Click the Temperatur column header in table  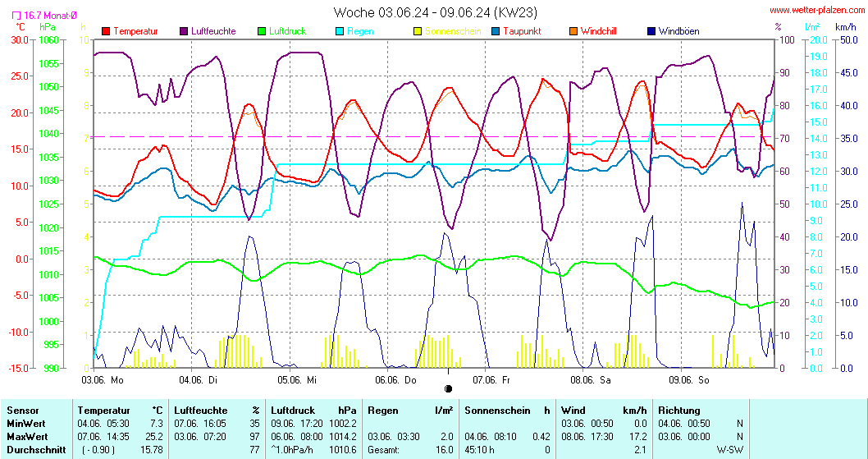103,411
